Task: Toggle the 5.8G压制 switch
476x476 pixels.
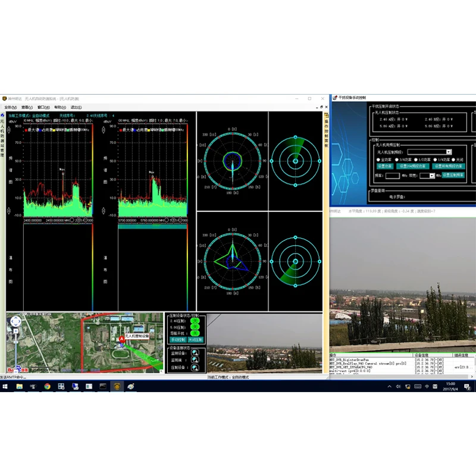Action: coord(195,326)
